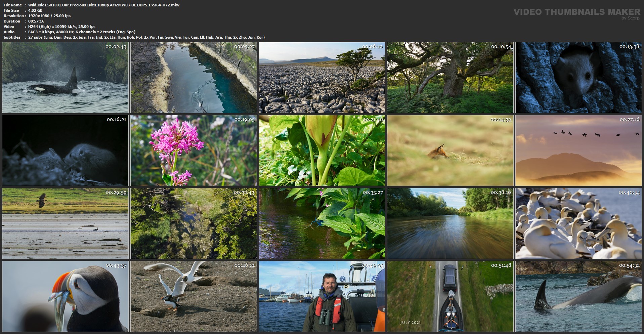Open the flying geese sunset thumbnail at 00:27:16
This screenshot has height=334, width=644.
(x=578, y=151)
